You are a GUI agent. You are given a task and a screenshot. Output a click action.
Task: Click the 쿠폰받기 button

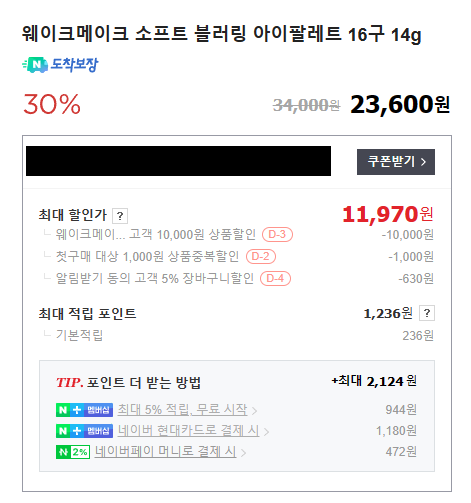click(x=396, y=162)
